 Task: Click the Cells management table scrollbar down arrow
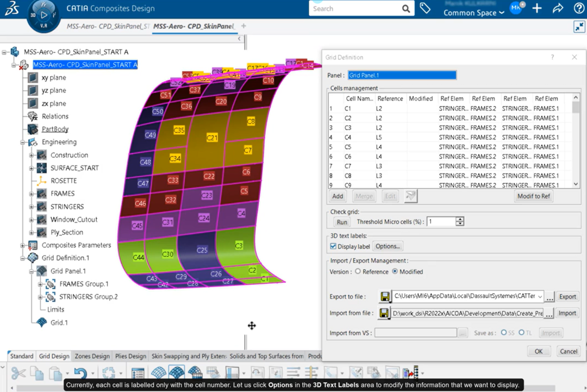(x=576, y=184)
